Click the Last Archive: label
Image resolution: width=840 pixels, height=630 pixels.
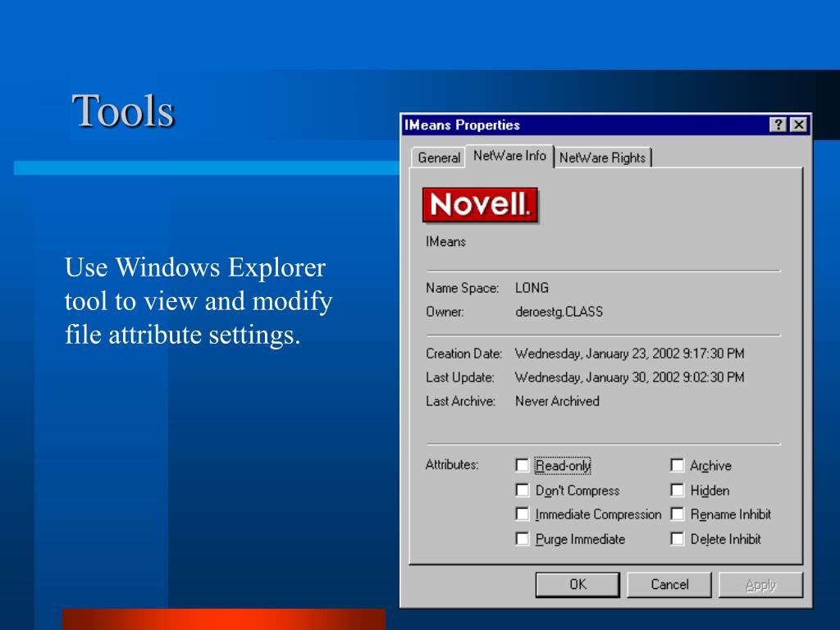point(461,401)
